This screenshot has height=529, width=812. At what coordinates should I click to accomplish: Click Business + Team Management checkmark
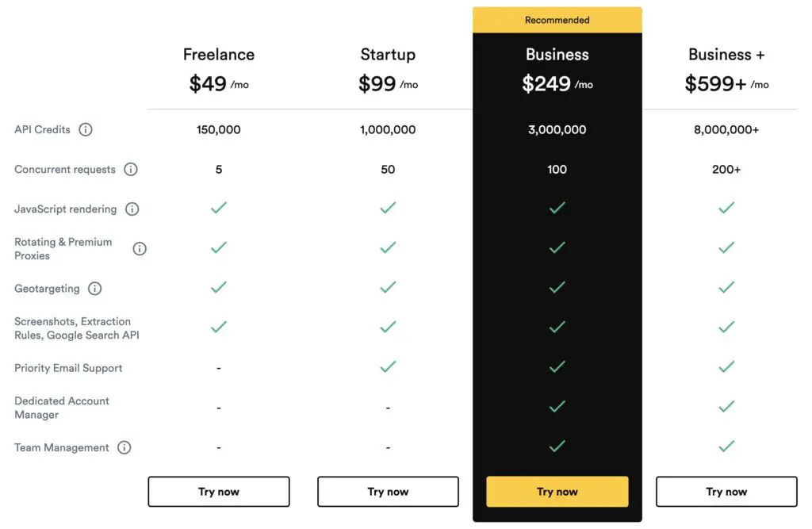pyautogui.click(x=726, y=446)
